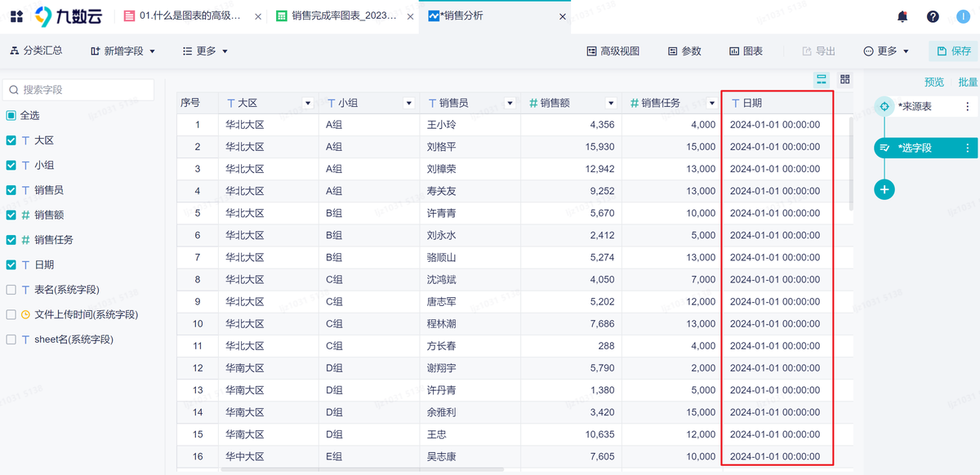Add a new step with plus button
This screenshot has width=980, height=475.
coord(884,189)
